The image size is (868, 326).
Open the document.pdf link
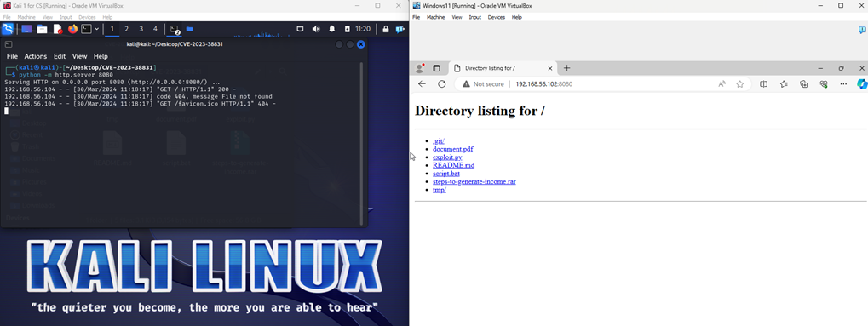453,149
